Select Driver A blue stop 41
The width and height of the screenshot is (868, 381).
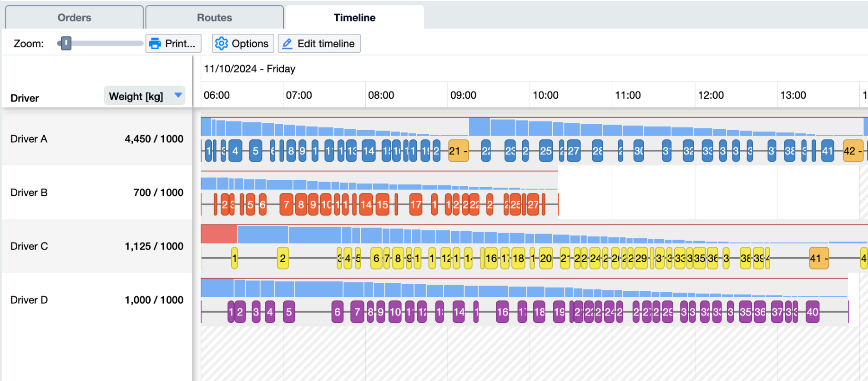828,151
